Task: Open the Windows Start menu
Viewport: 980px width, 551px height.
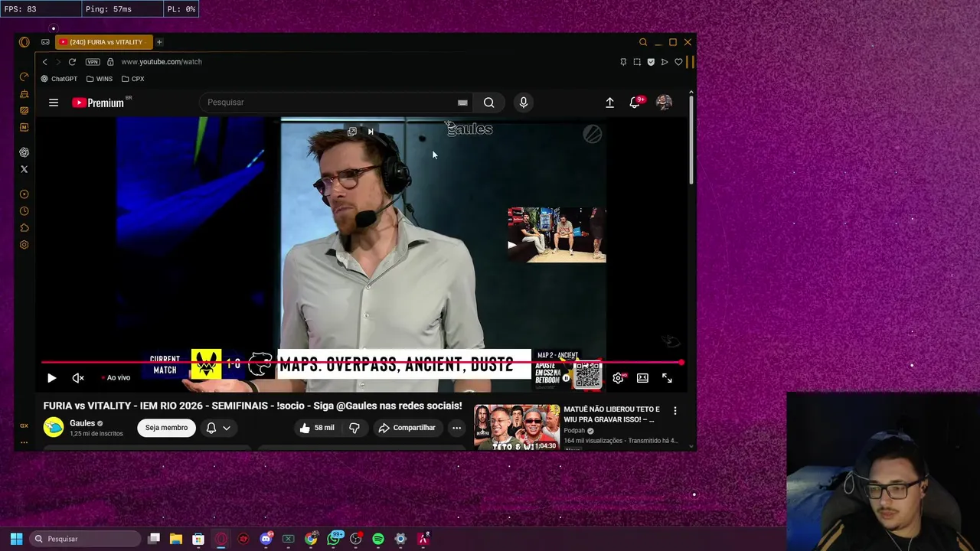Action: (x=16, y=539)
